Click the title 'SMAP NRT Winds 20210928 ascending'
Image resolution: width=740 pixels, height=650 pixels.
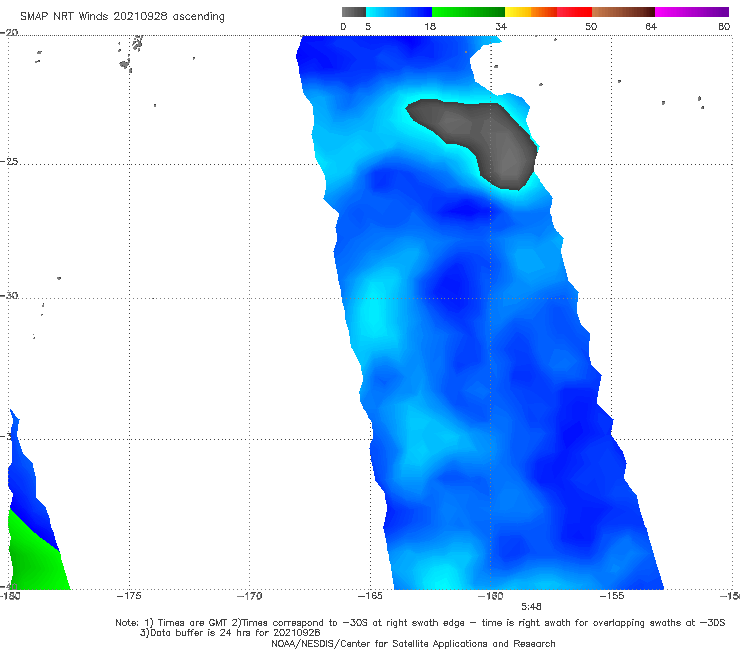pos(122,16)
